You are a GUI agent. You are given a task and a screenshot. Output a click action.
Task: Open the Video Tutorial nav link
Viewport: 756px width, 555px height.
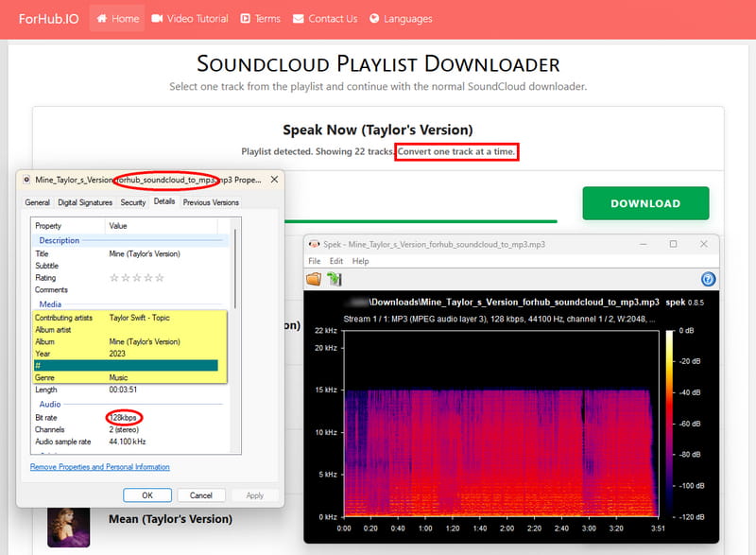click(190, 19)
